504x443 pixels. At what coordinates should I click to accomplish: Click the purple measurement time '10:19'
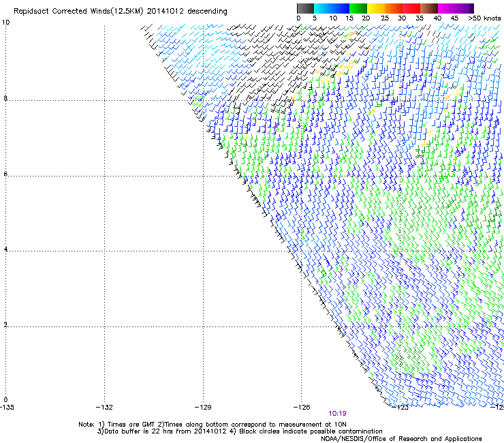pyautogui.click(x=337, y=414)
